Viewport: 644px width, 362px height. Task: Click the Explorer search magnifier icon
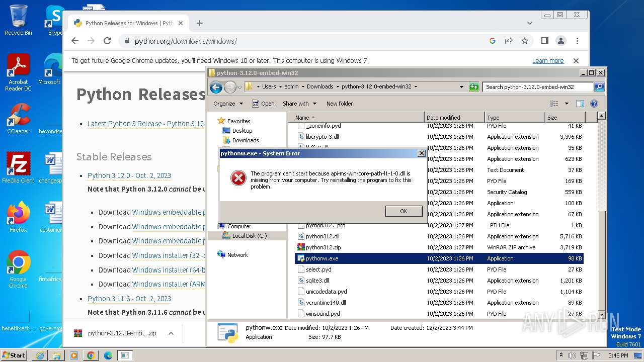coord(599,87)
